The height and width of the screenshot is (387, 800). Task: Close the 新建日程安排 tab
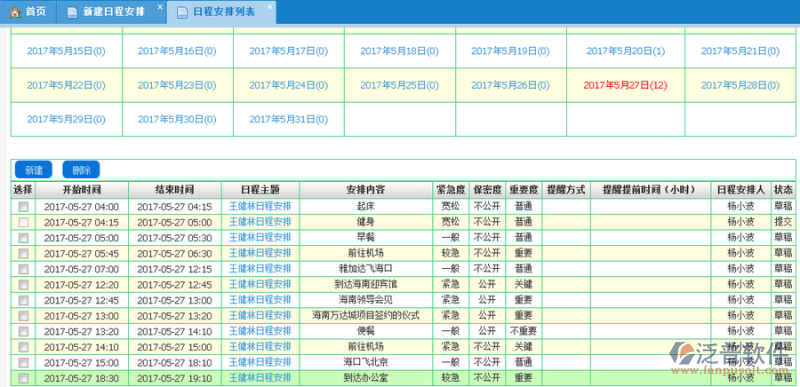point(160,7)
